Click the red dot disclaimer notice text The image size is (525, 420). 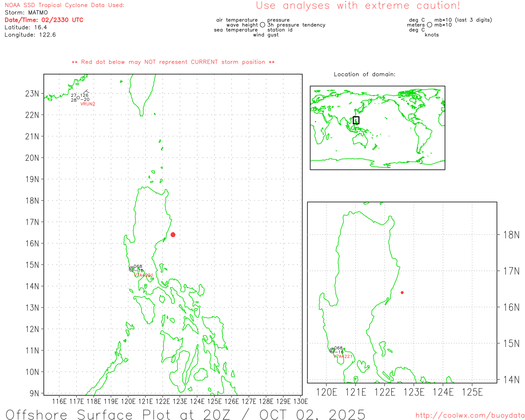coord(173,62)
